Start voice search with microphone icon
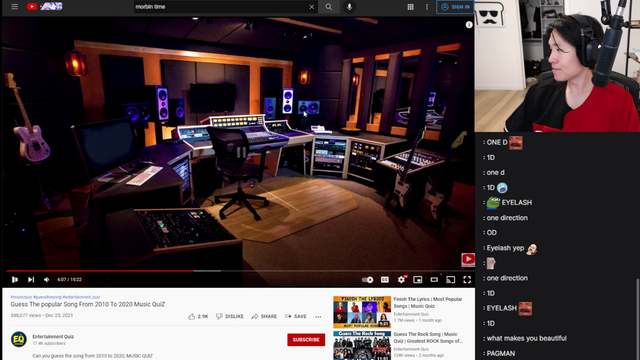This screenshot has width=640, height=360. click(349, 7)
